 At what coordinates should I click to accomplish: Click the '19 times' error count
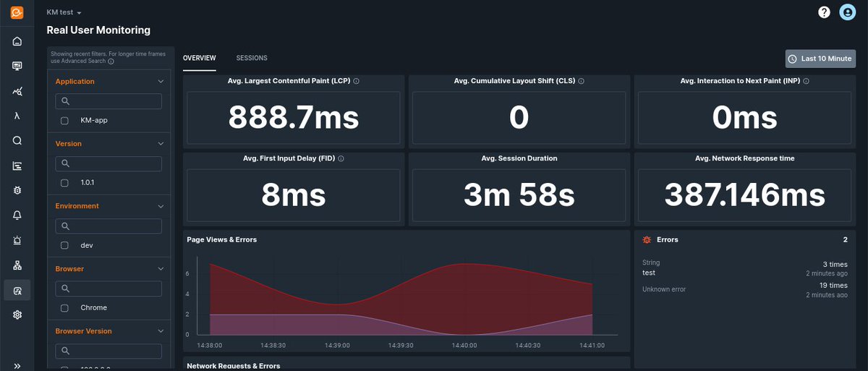833,286
